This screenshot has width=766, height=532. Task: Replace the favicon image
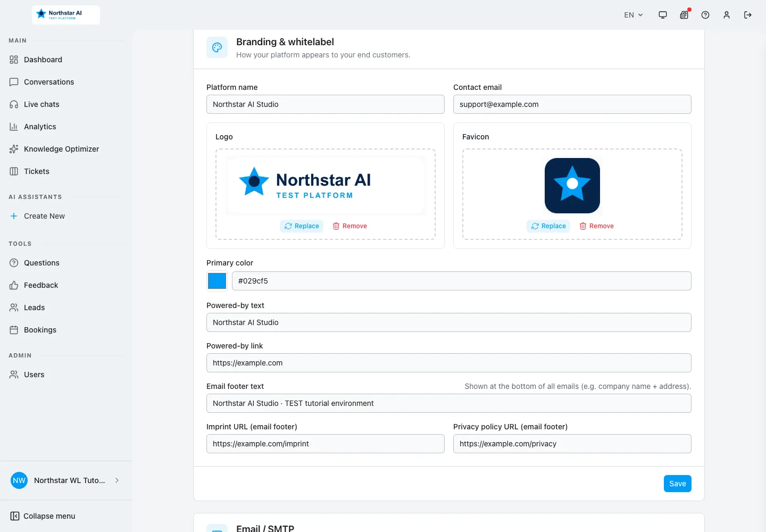pos(548,226)
